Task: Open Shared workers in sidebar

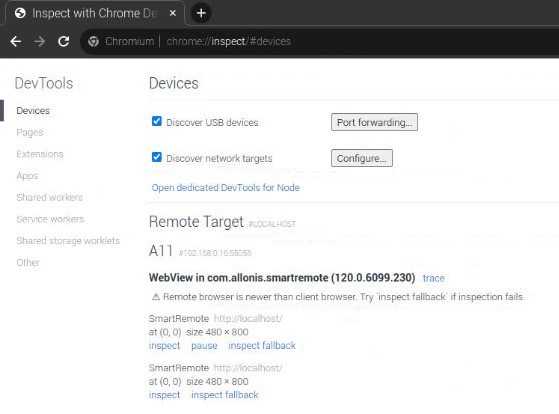Action: 50,197
